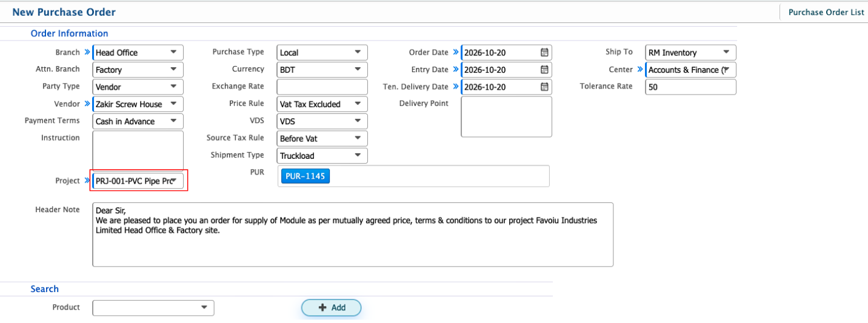Click the PUR-1145 tag
Screen dimensions: 868x323
pyautogui.click(x=305, y=176)
